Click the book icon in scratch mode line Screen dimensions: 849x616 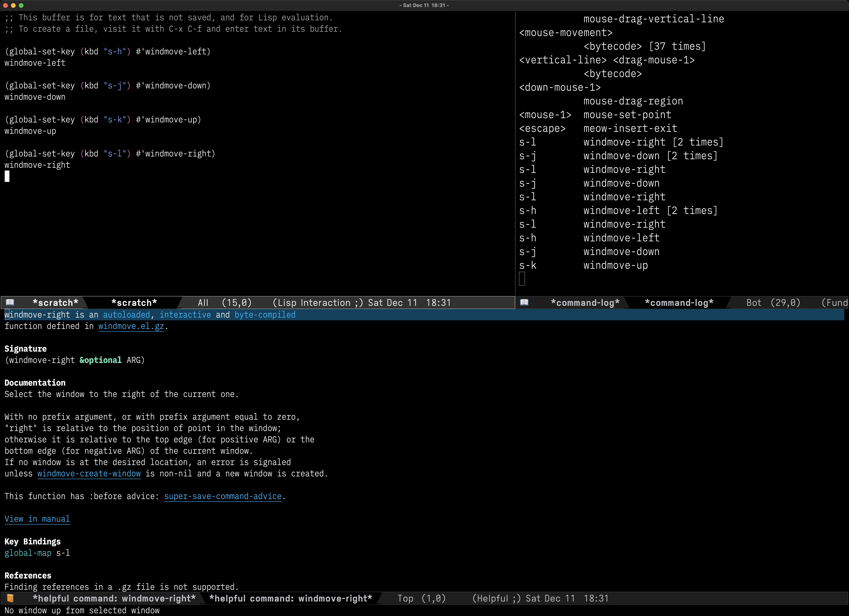(x=10, y=302)
